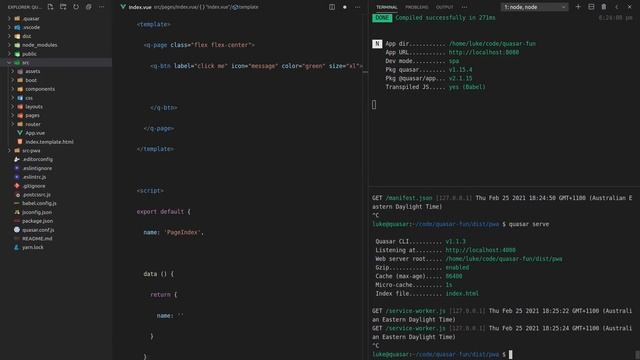The image size is (640, 360).
Task: Open the http://localhost:4000 listening link
Action: click(480, 250)
